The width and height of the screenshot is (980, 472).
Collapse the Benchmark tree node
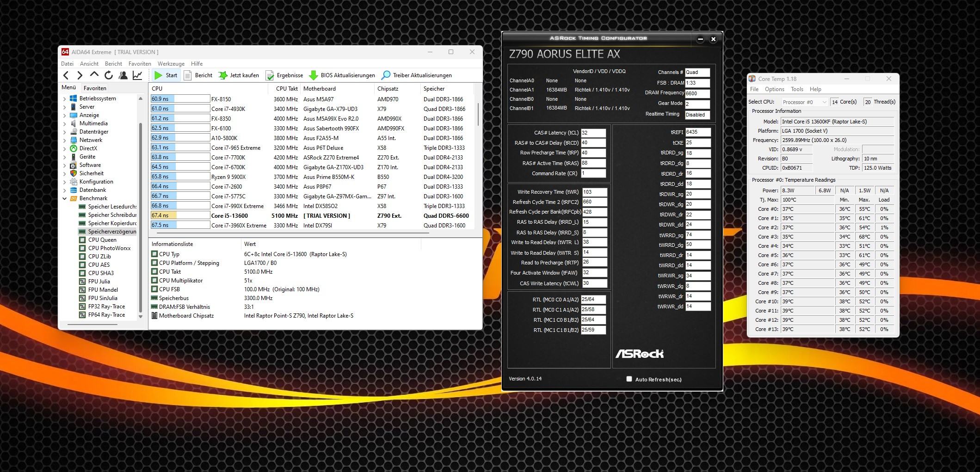click(64, 198)
